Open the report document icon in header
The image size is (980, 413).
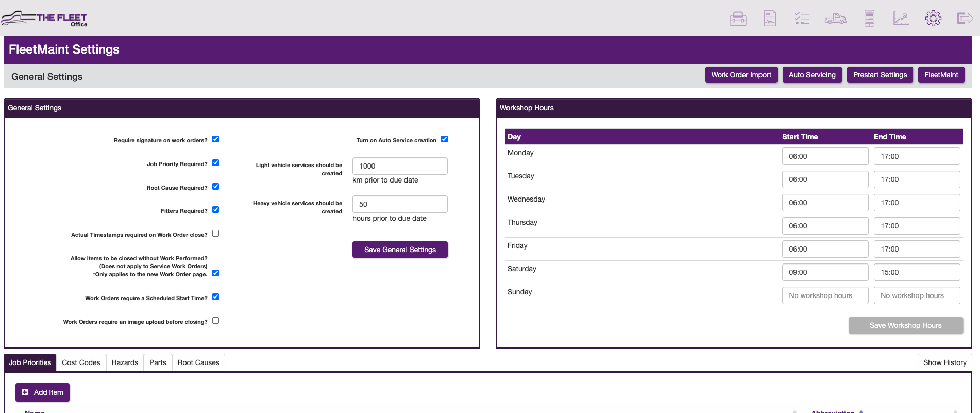coord(770,19)
